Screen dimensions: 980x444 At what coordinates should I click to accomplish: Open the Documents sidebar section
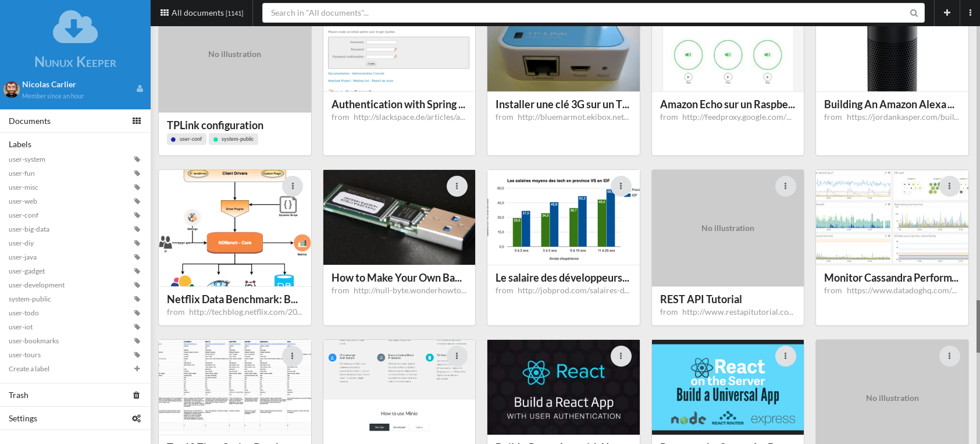point(75,121)
